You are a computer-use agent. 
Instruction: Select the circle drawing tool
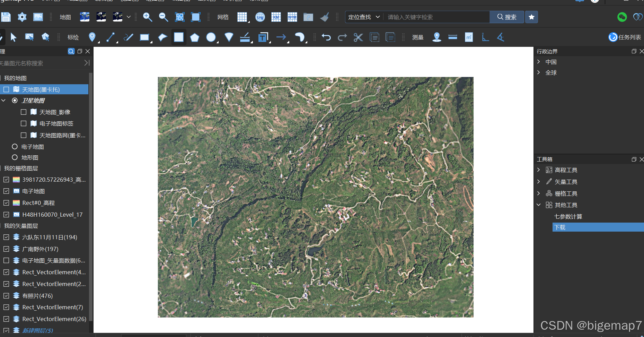[211, 37]
